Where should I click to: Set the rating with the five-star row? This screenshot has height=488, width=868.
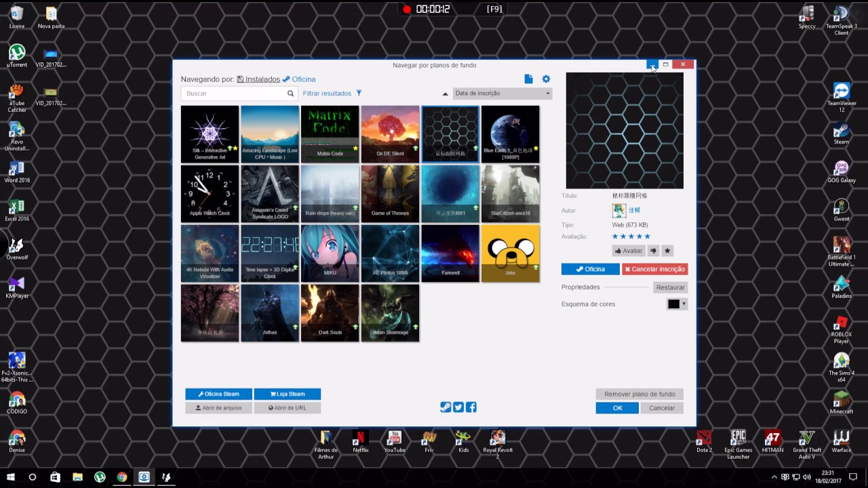click(631, 237)
